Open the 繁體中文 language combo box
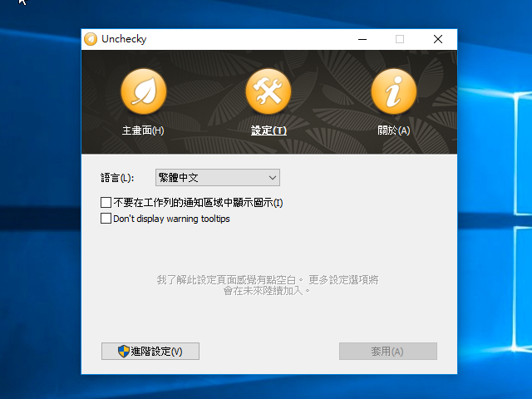The width and height of the screenshot is (532, 399). point(218,177)
